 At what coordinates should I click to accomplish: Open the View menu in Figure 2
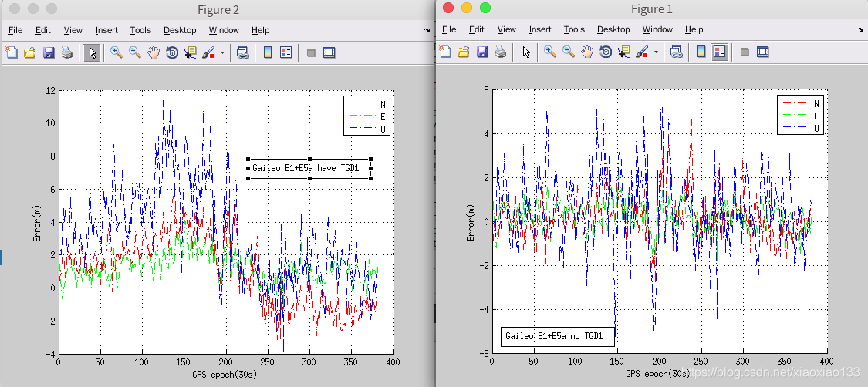[x=73, y=30]
